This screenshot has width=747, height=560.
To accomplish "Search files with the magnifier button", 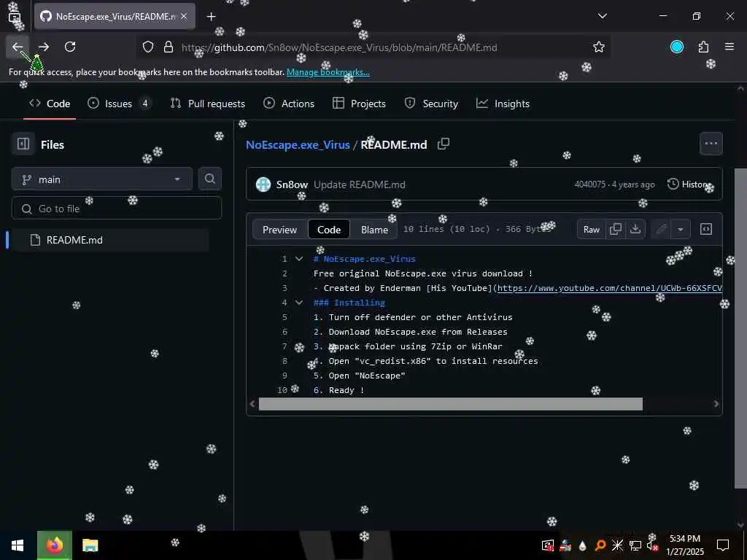I will [x=210, y=179].
